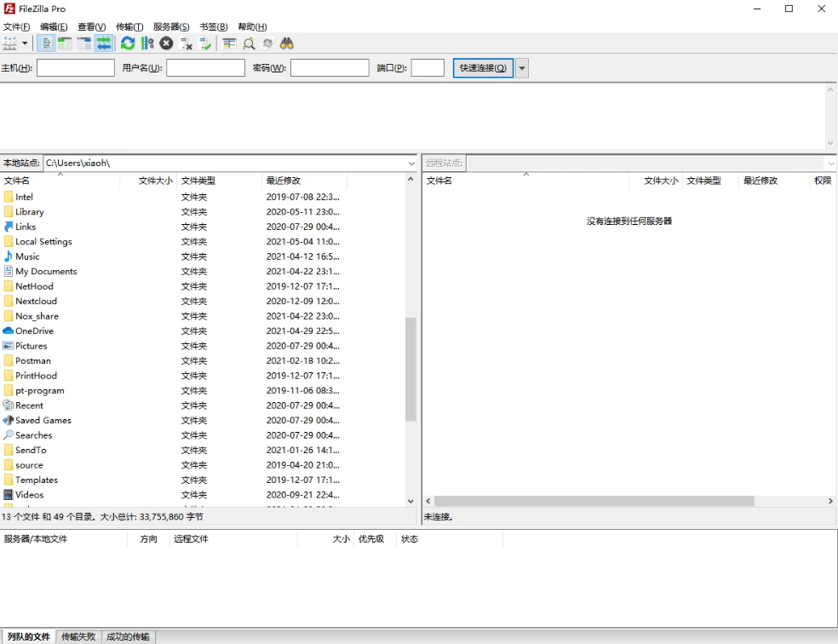Viewport: 838px width, 644px height.
Task: Toggle directory comparison icon
Action: point(249,43)
